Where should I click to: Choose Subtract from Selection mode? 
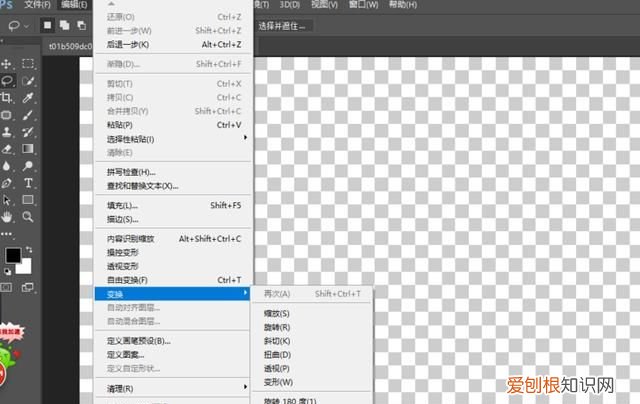(x=82, y=25)
